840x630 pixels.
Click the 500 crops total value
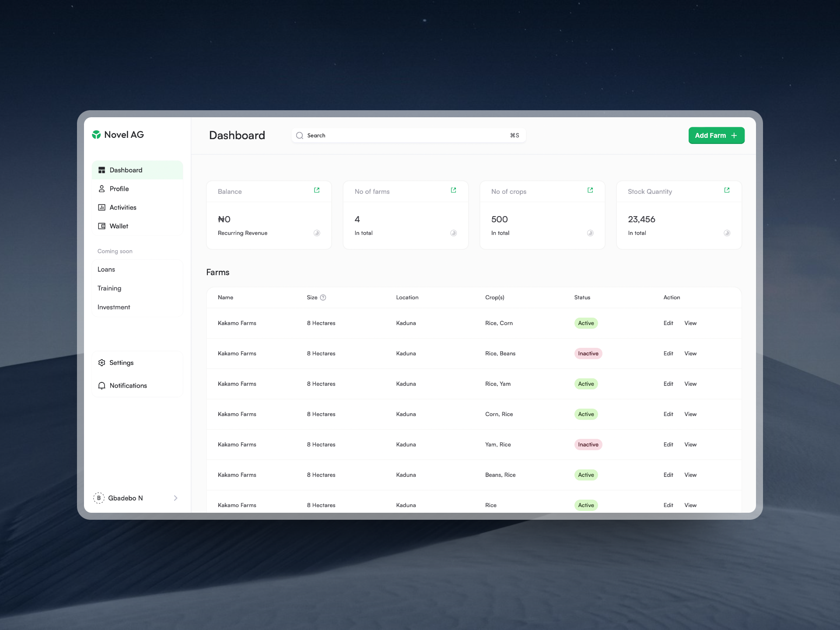(499, 219)
